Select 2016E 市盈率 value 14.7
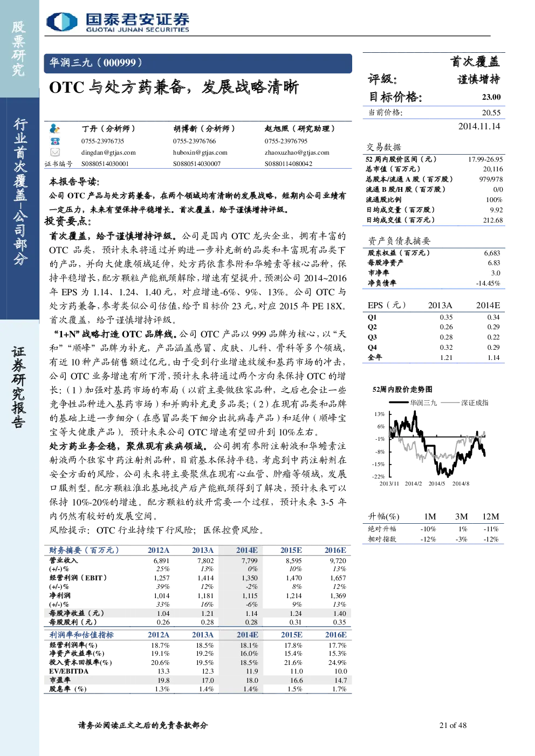535x756 pixels. (x=341, y=681)
